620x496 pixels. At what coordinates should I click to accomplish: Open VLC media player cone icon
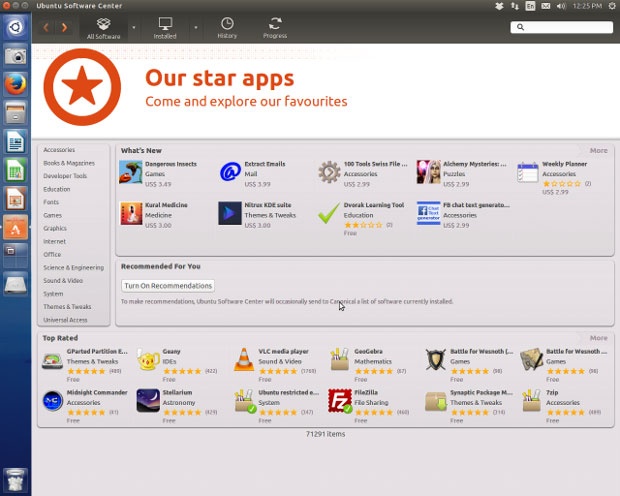[244, 360]
